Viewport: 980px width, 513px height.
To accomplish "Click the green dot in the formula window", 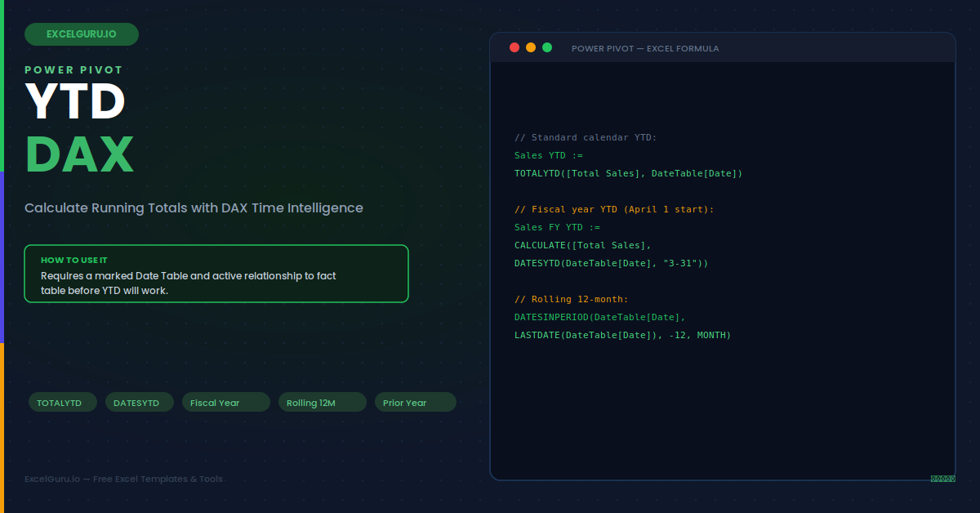I will pos(547,47).
